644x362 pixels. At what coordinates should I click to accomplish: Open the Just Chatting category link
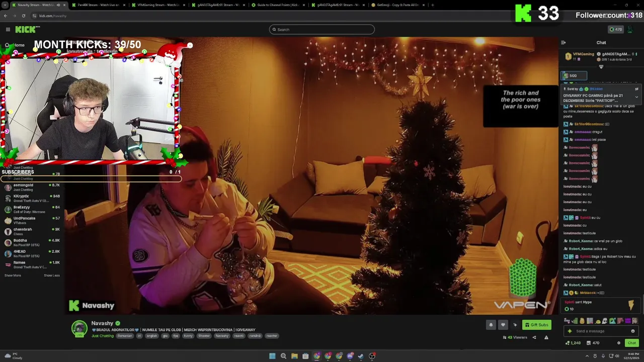[x=103, y=336]
